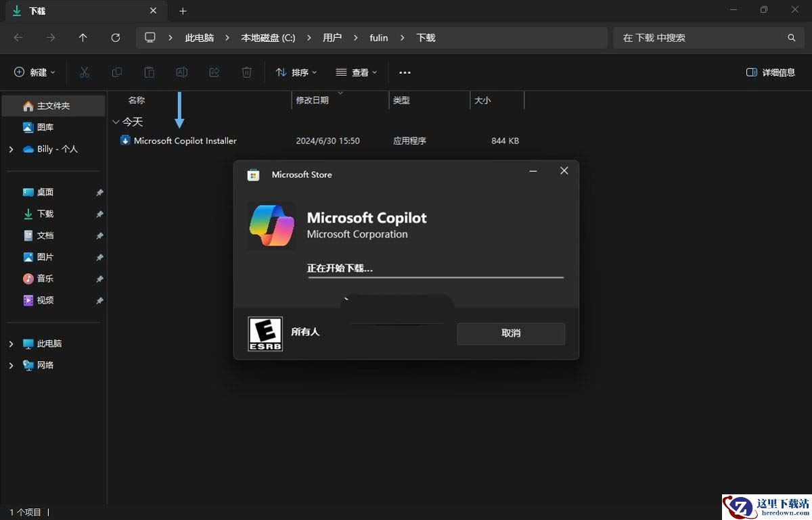The height and width of the screenshot is (520, 812).
Task: Click the ESRB rating badge
Action: (x=265, y=334)
